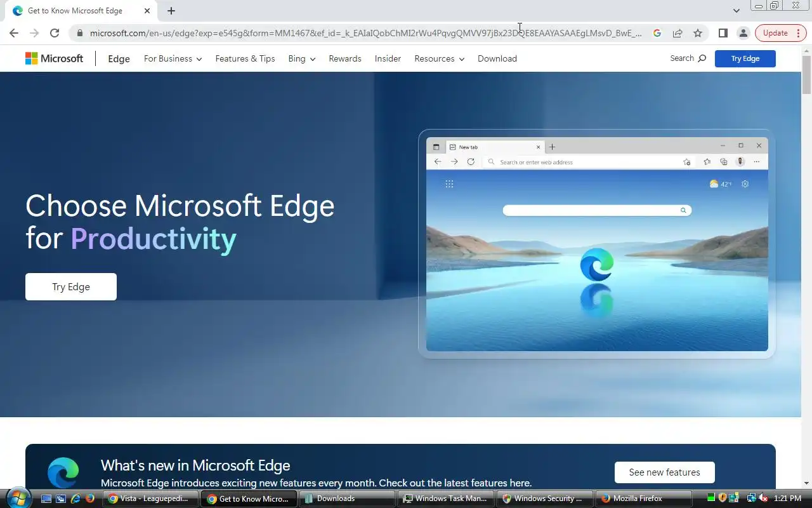Open the tab search chevron
This screenshot has width=812, height=508.
tap(736, 11)
